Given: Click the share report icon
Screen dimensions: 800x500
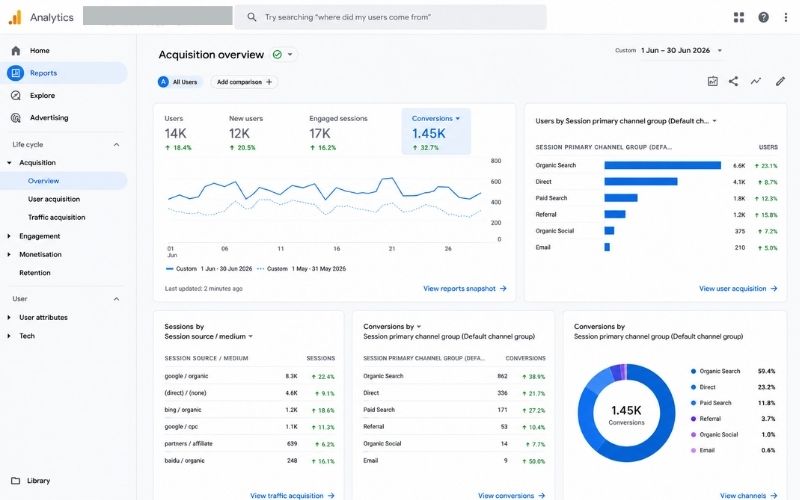Looking at the screenshot, I should click(x=733, y=81).
